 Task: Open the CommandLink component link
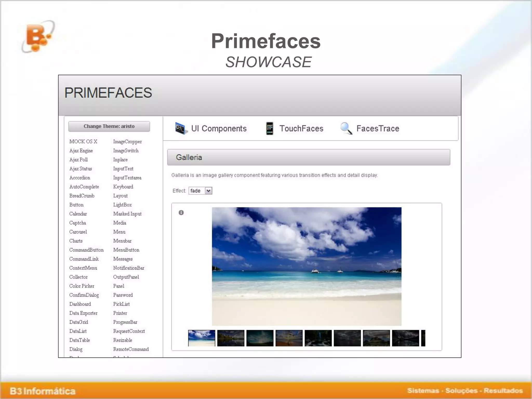click(x=84, y=259)
